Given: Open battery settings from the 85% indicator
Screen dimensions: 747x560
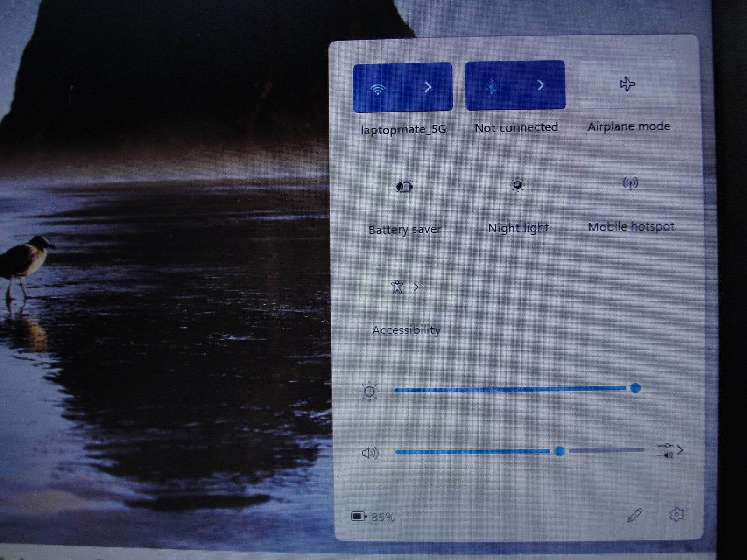Looking at the screenshot, I should tap(373, 517).
